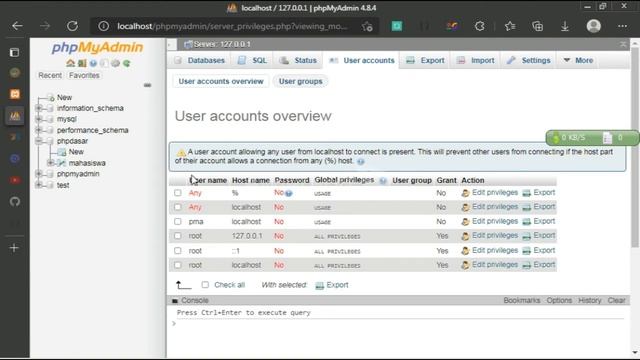This screenshot has height=360, width=640.
Task: Expand mysql database node
Action: tap(39, 119)
